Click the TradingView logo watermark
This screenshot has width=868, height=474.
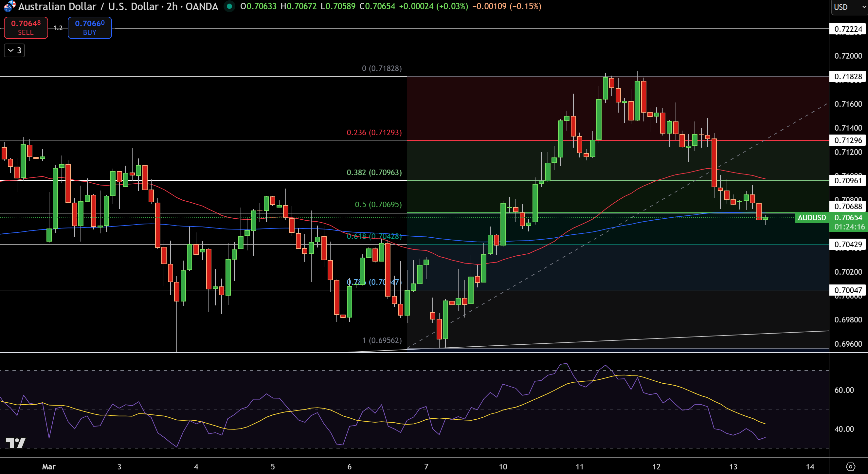(15, 443)
